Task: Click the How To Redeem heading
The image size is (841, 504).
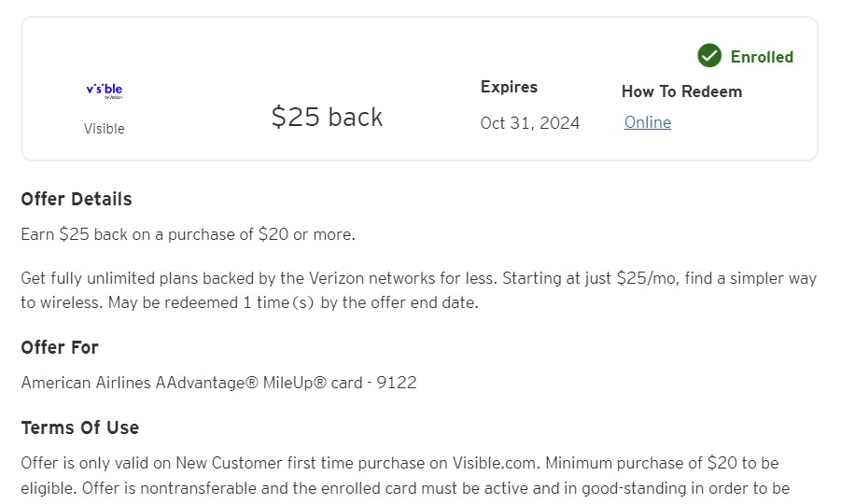Action: click(681, 91)
